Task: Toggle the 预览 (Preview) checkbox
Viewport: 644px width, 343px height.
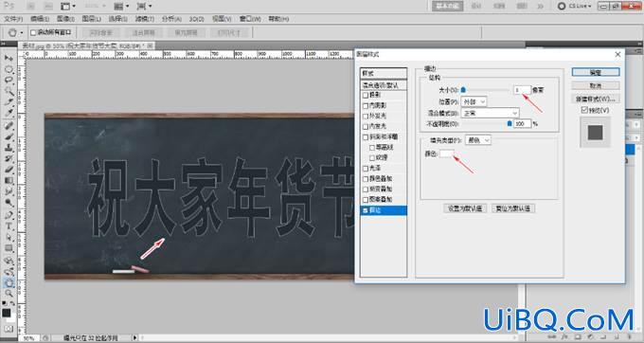Action: pos(585,110)
